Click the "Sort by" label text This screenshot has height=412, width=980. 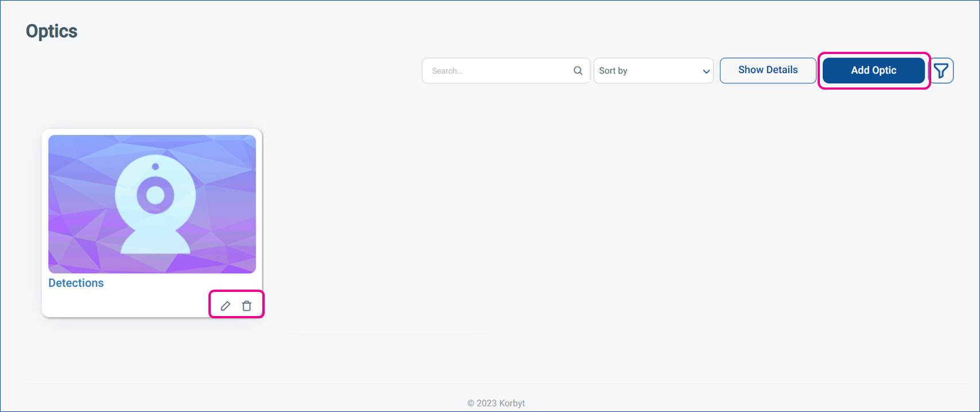613,71
